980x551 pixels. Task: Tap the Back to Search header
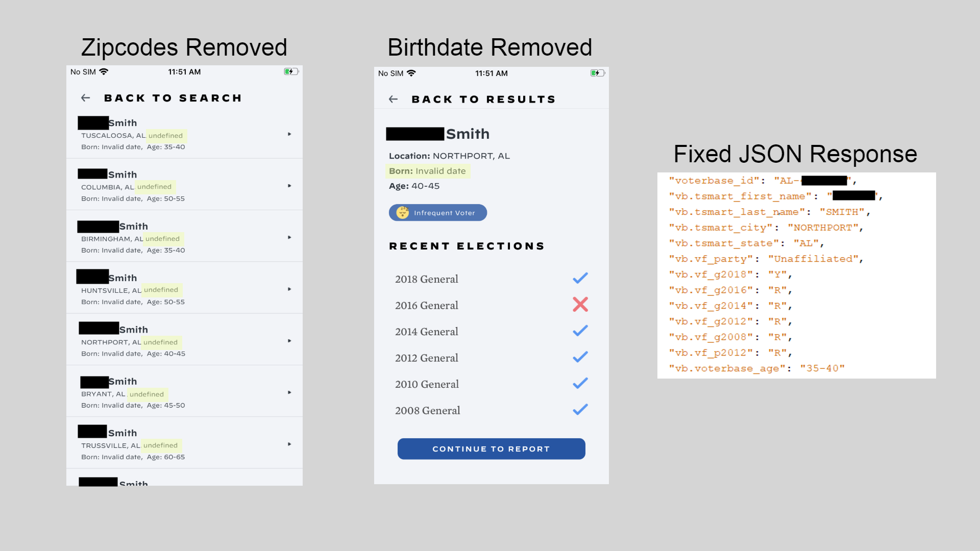click(173, 98)
